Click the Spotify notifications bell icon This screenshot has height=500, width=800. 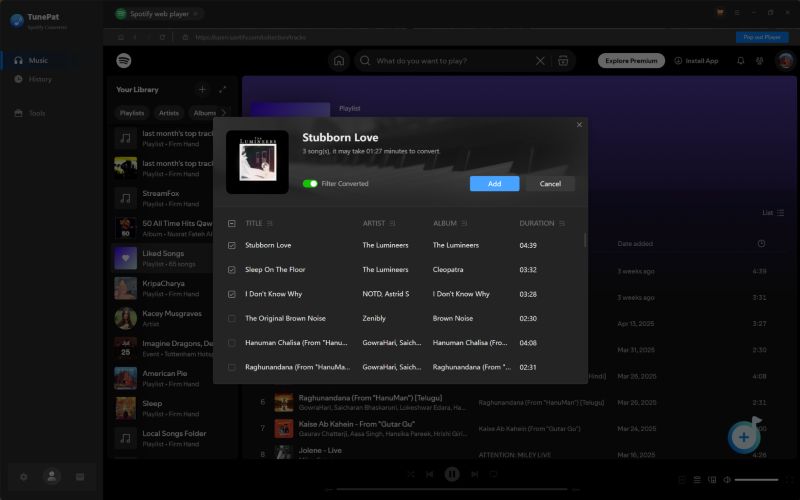741,61
